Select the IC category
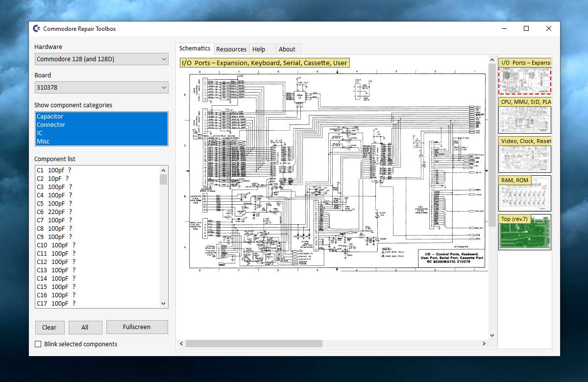588x382 pixels. pyautogui.click(x=101, y=133)
